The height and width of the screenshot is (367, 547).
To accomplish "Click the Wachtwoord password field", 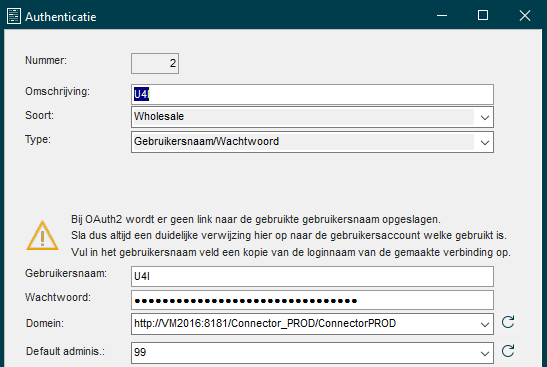I will [x=312, y=300].
